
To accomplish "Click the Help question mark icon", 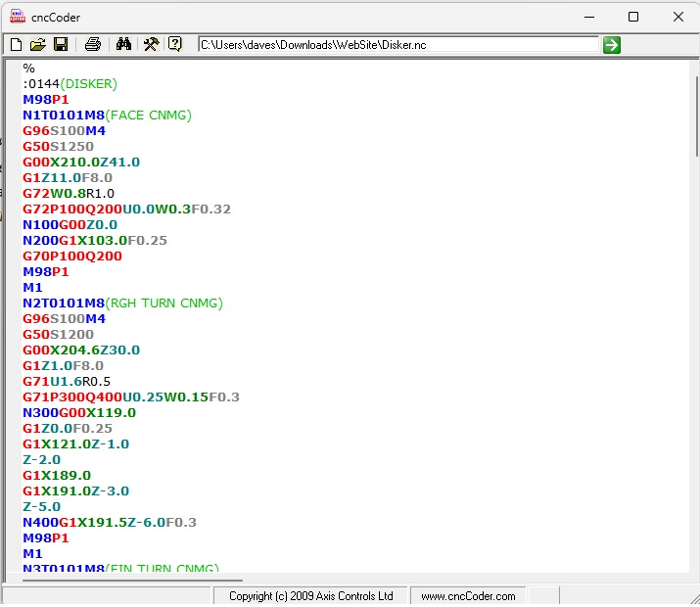I will 175,44.
